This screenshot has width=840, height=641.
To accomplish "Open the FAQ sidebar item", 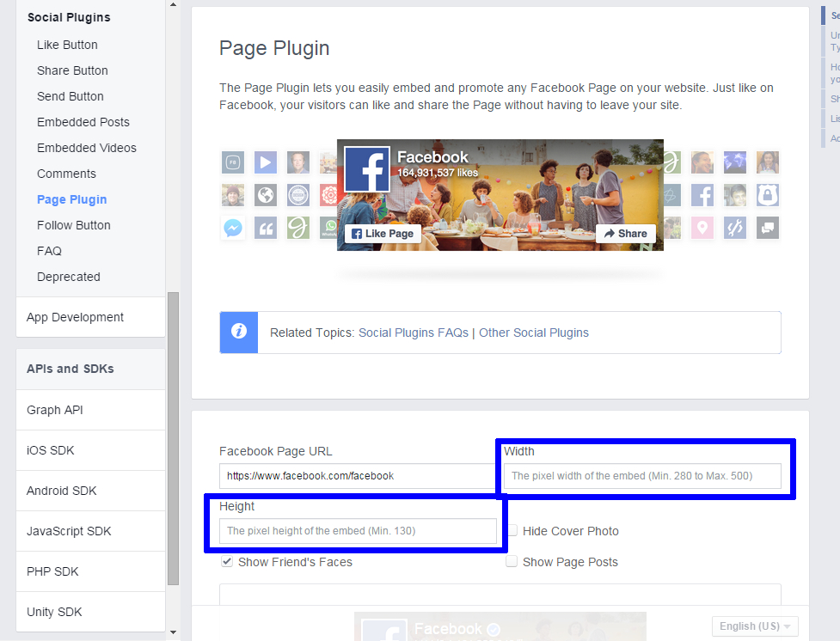I will pyautogui.click(x=49, y=251).
